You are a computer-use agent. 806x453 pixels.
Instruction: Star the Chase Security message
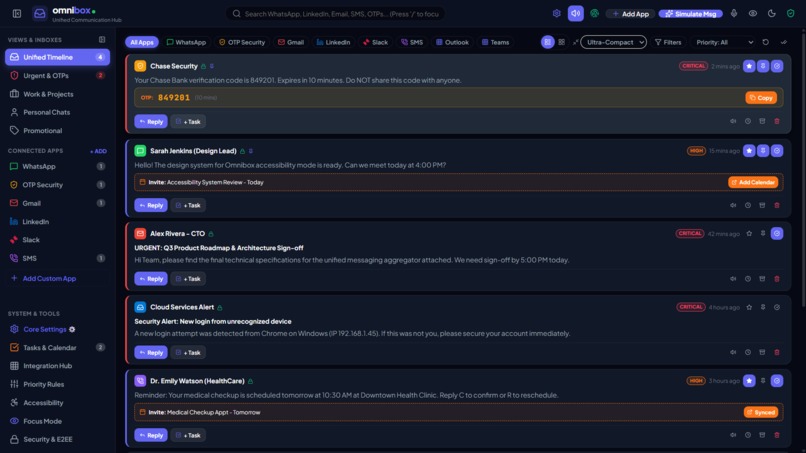749,66
